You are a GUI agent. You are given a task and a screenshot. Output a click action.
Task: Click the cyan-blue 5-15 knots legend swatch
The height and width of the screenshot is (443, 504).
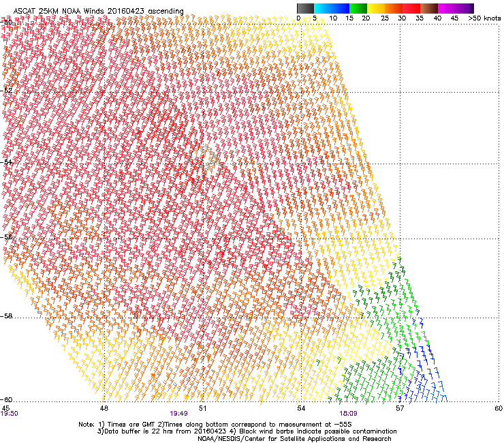tap(332, 8)
